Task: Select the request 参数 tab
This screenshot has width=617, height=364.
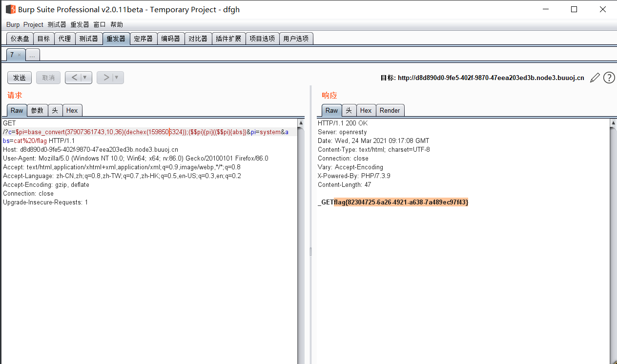Action: point(37,110)
